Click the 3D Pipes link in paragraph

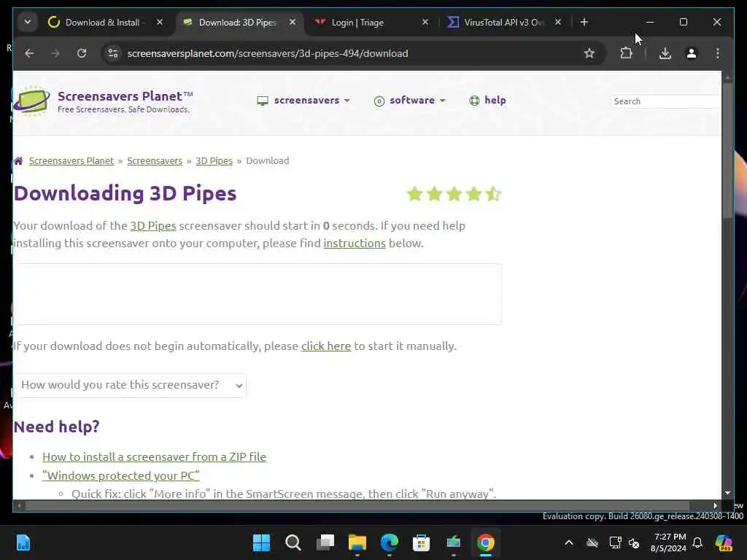pos(153,226)
